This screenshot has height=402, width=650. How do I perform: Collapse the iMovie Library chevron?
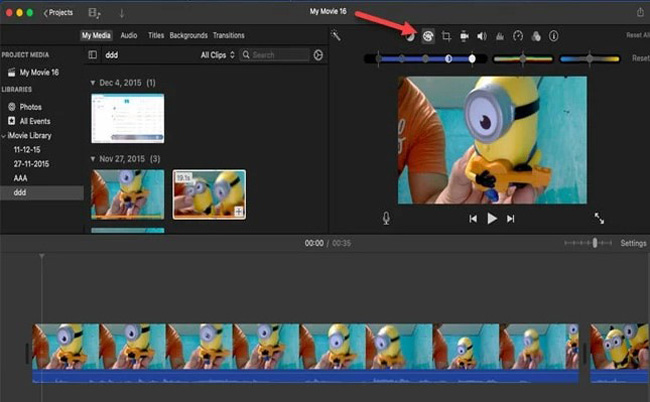click(4, 136)
